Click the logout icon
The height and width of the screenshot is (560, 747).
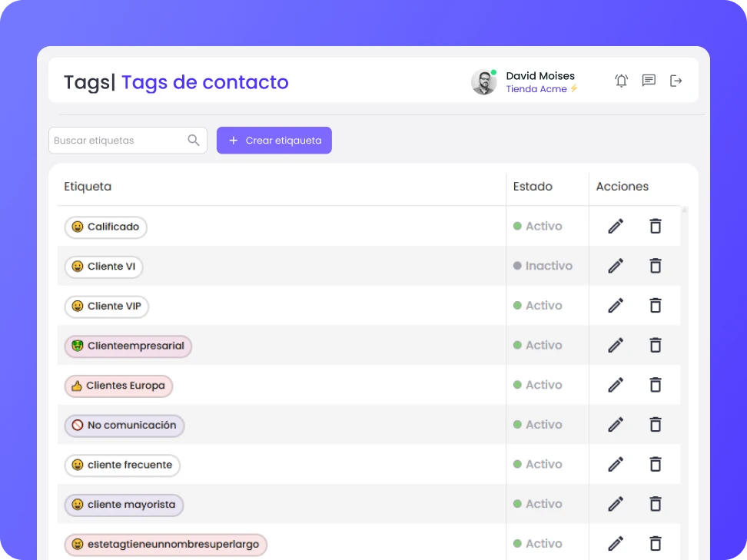click(x=676, y=80)
